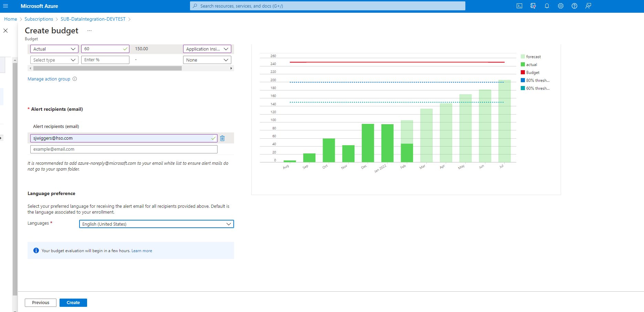Go back with the Previous button
Screen dimensions: 644x312
point(41,303)
